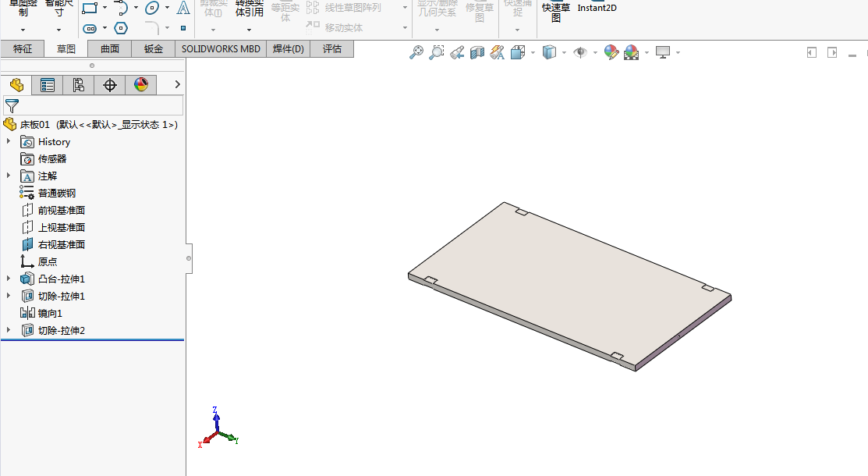Image resolution: width=868 pixels, height=476 pixels.
Task: Click Hide/Show Items eye icon
Action: coord(580,52)
